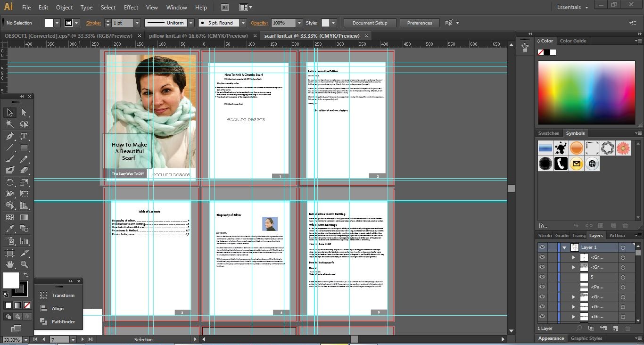
Task: Select the Pen tool
Action: click(x=9, y=136)
